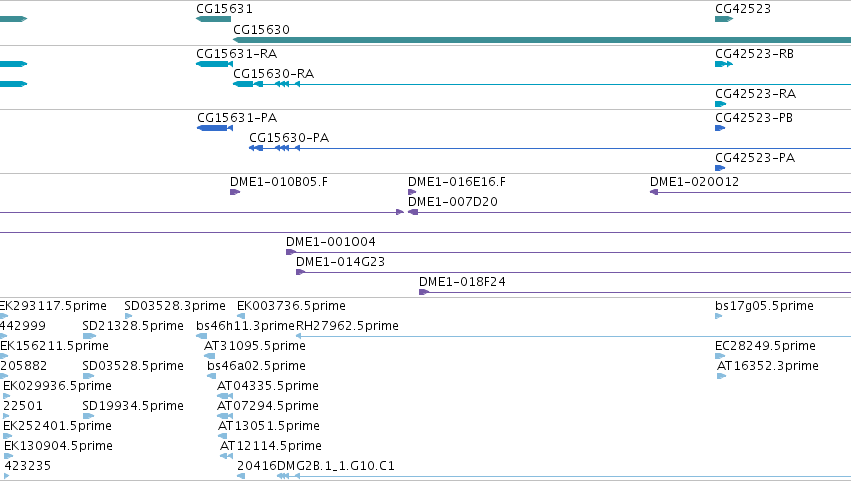Click the EC28249.5prime EST label

765,346
